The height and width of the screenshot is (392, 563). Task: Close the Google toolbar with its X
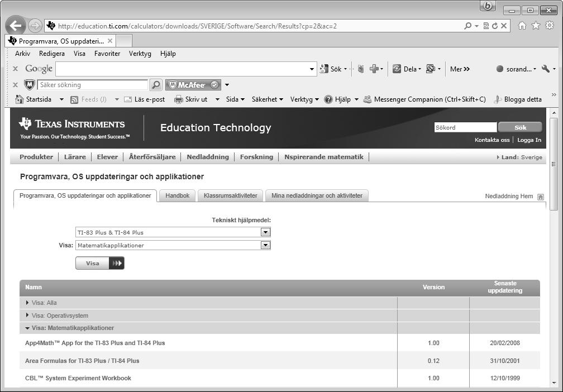(15, 69)
